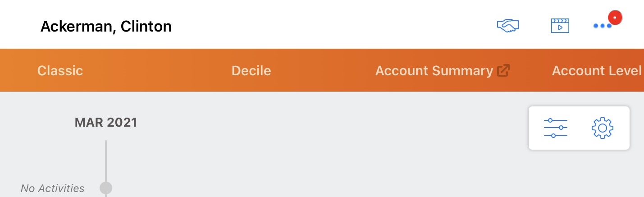This screenshot has width=644, height=197.
Task: Click empty white header right of account name
Action: point(315,26)
